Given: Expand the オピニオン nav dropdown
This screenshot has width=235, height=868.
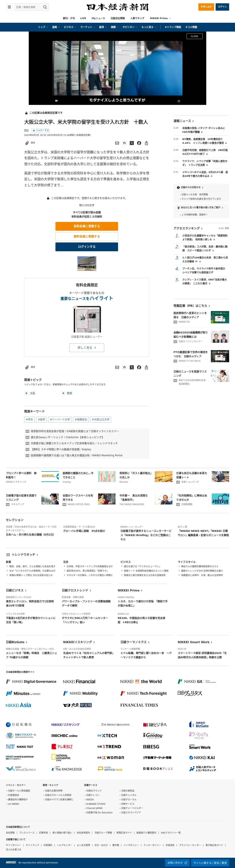Looking at the screenshot, I should [x=130, y=27].
